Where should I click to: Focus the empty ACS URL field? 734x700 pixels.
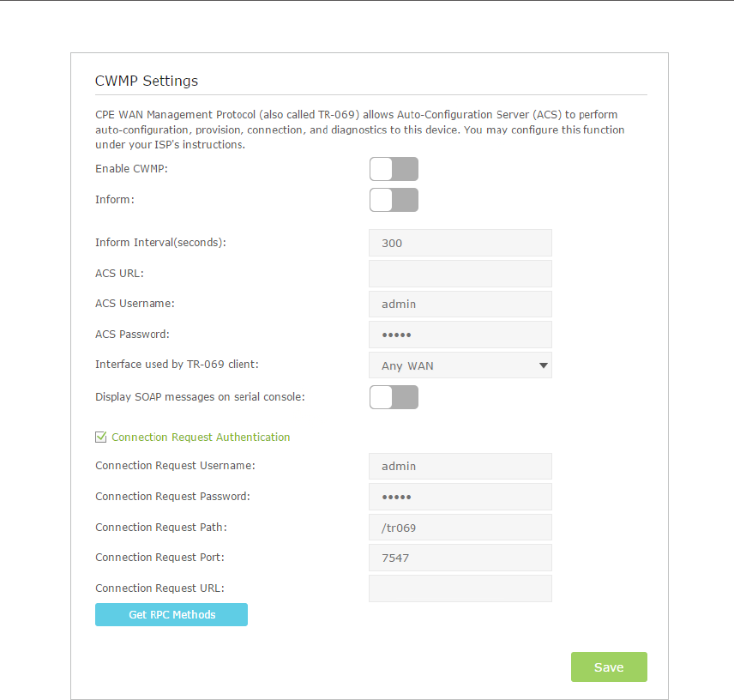460,274
